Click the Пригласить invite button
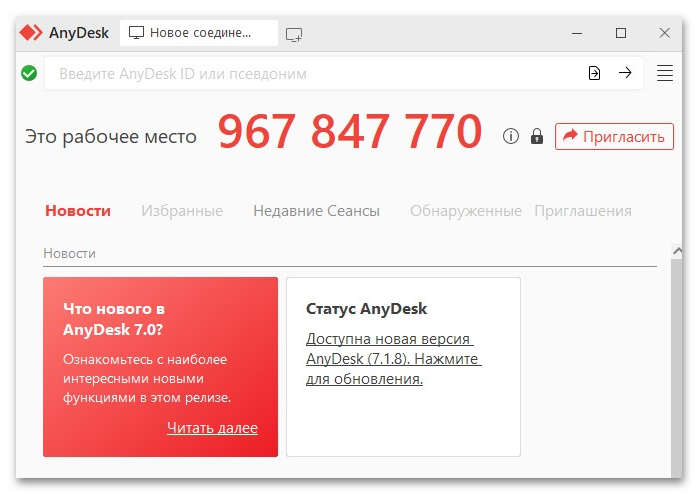 [x=614, y=136]
